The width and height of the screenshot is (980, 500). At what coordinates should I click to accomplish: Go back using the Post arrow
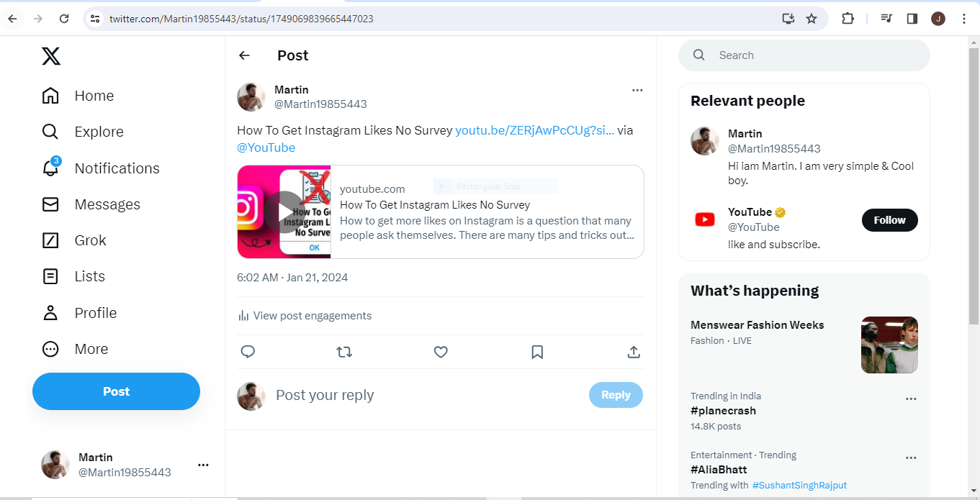(245, 55)
